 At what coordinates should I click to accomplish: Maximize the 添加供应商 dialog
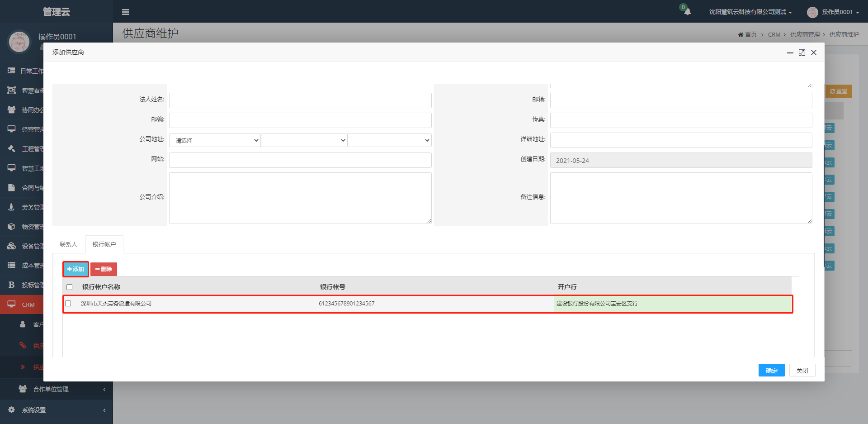[802, 52]
